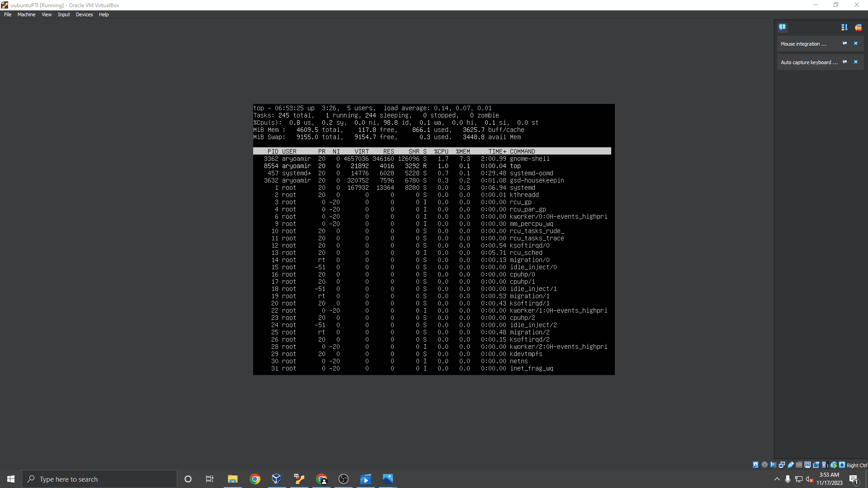Click the hard disk activity status icon
Screen dimensions: 868x488
tap(755, 465)
